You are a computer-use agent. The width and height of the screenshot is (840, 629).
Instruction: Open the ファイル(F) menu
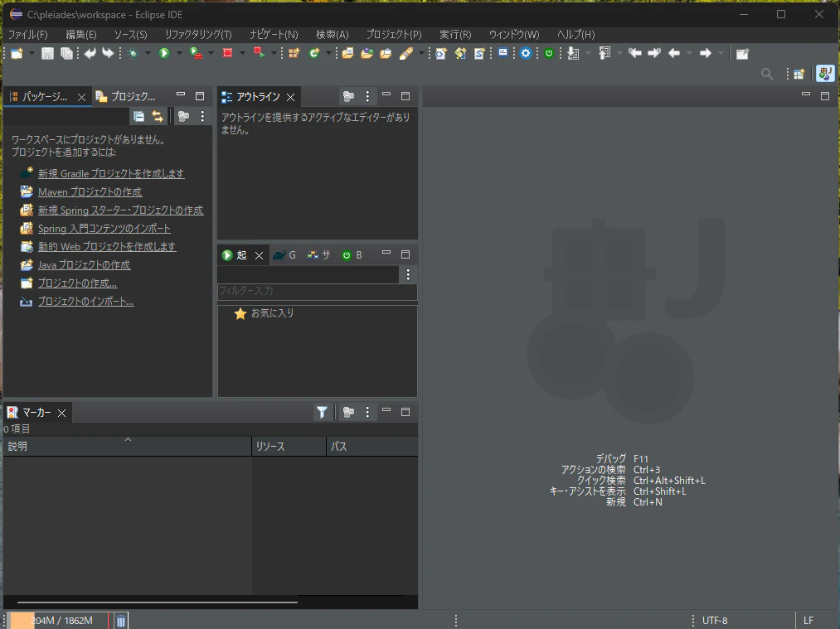coord(28,35)
